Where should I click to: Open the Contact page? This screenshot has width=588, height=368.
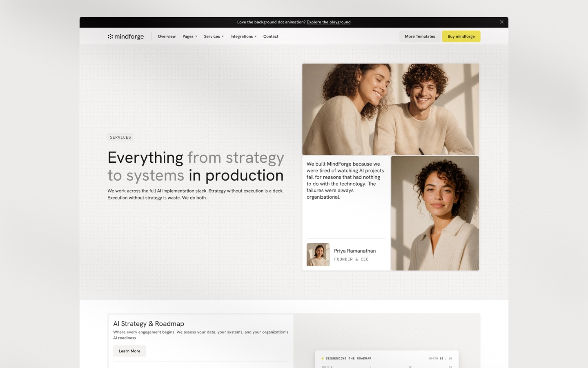point(271,36)
